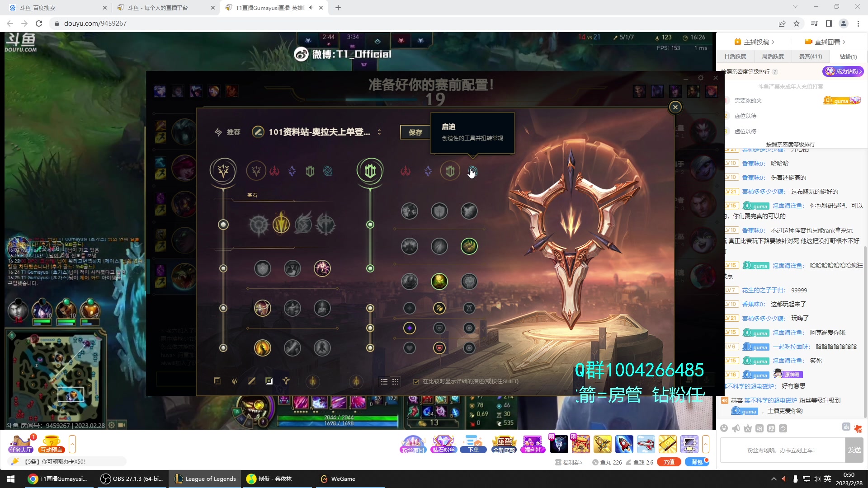The image size is (868, 488).
Task: Open the 福利社 welfare icon
Action: coord(533,444)
